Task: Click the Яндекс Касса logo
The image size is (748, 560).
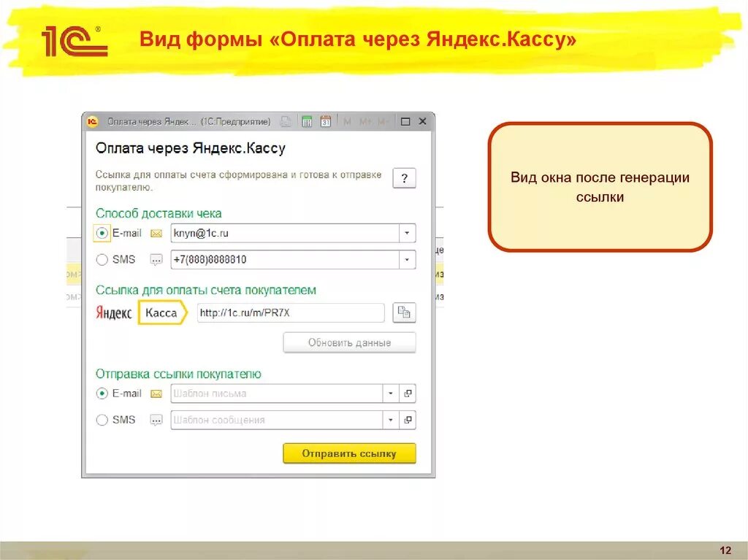Action: pos(142,313)
